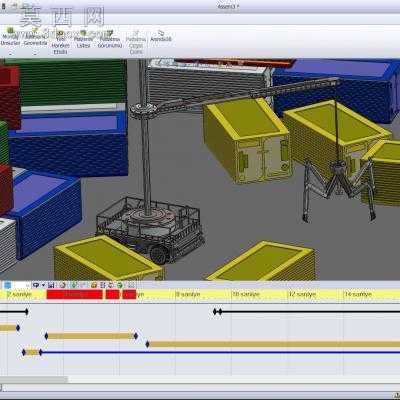400x400 pixels.
Task: Expand the arrow under Referans Geometri
Action: [x=35, y=53]
